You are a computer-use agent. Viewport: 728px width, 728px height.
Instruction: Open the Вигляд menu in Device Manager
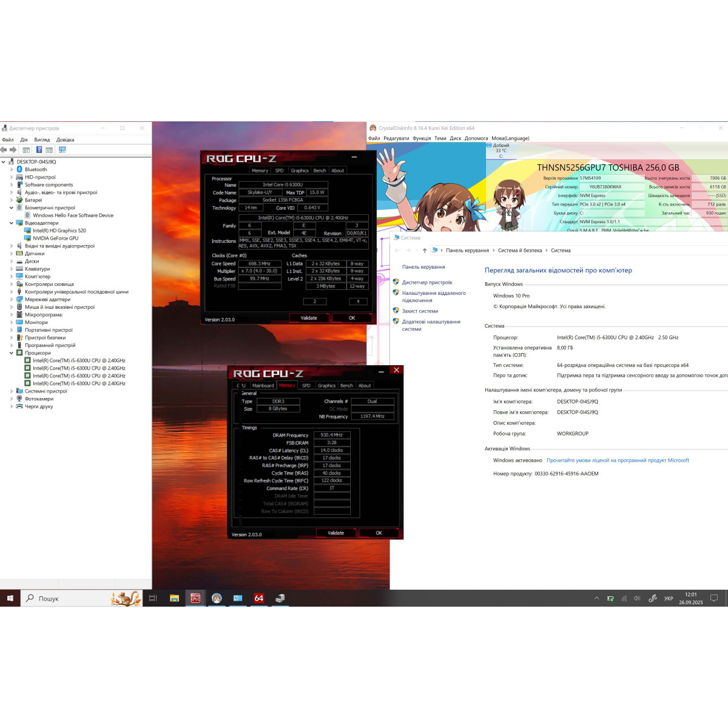click(42, 140)
